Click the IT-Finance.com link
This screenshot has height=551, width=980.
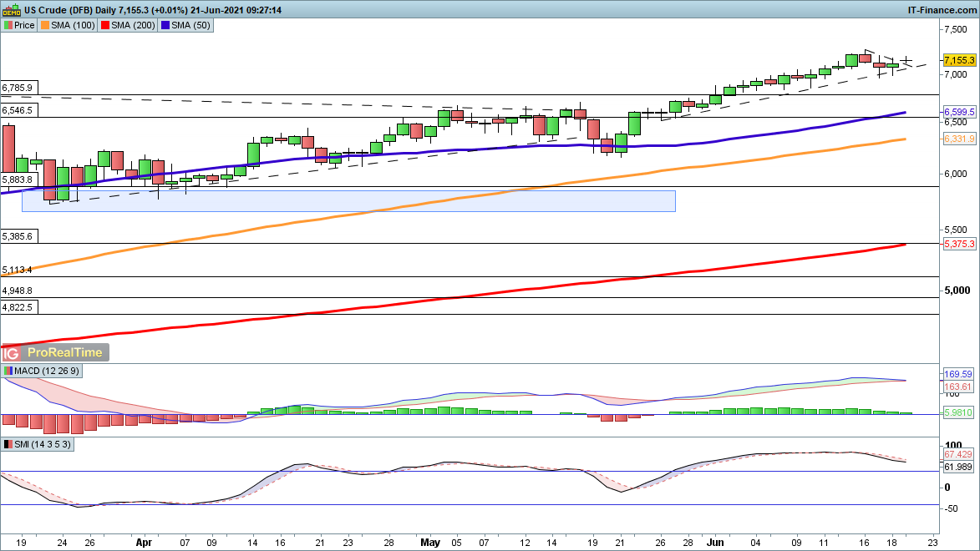tap(942, 9)
